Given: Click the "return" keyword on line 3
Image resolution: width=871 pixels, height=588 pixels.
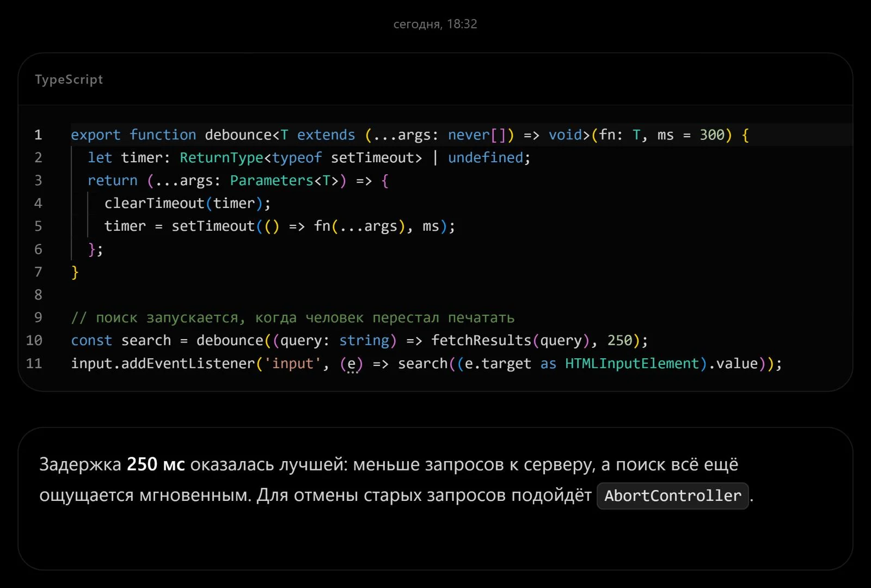Looking at the screenshot, I should pos(113,181).
